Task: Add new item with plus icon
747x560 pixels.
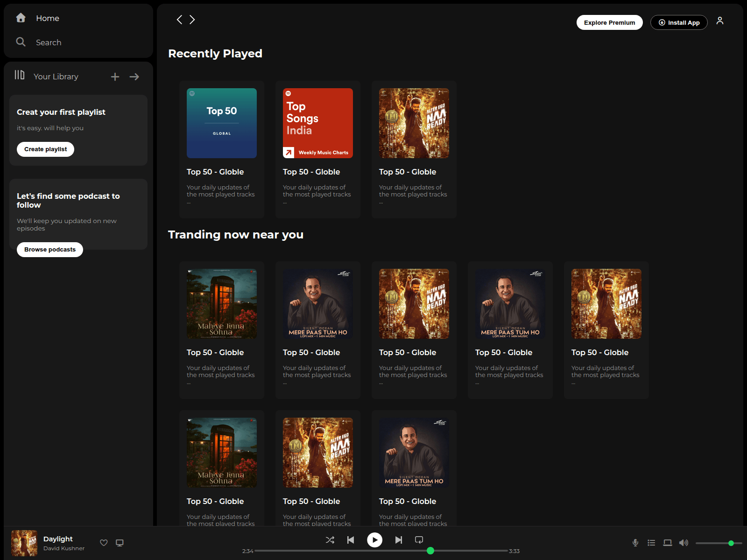Action: pos(115,77)
